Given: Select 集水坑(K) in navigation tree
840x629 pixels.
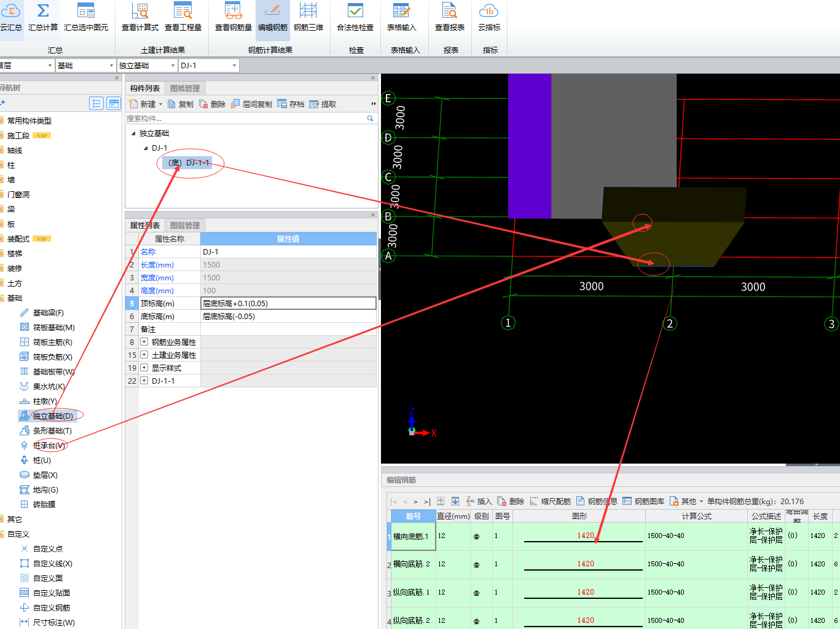Looking at the screenshot, I should [x=42, y=387].
